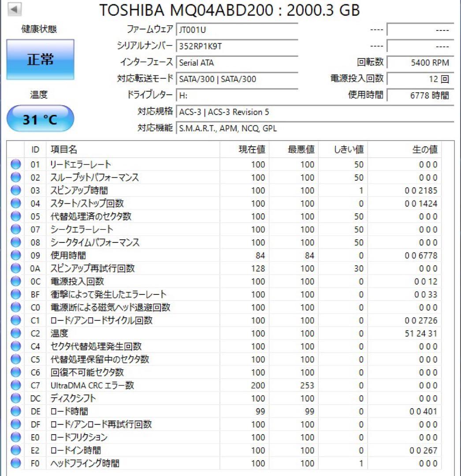461x476 pixels.
Task: Select raw value 0 0 401 in ロード時間 row
Action: coord(424,411)
